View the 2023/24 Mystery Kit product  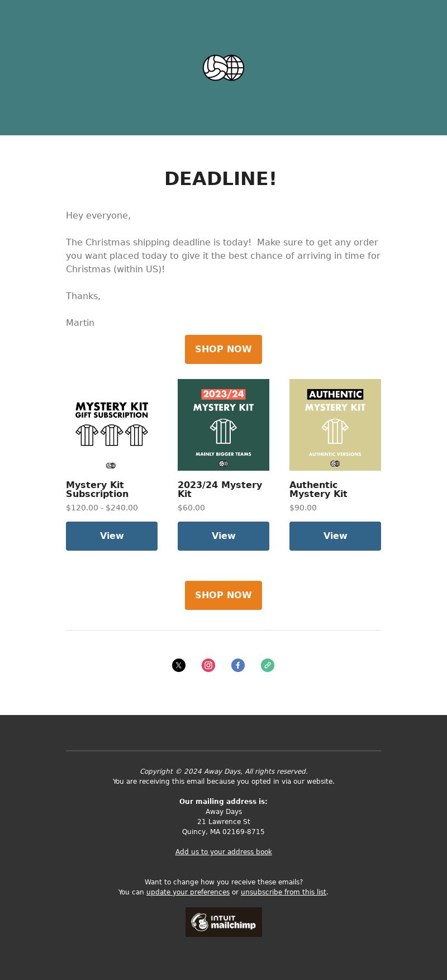click(x=223, y=536)
